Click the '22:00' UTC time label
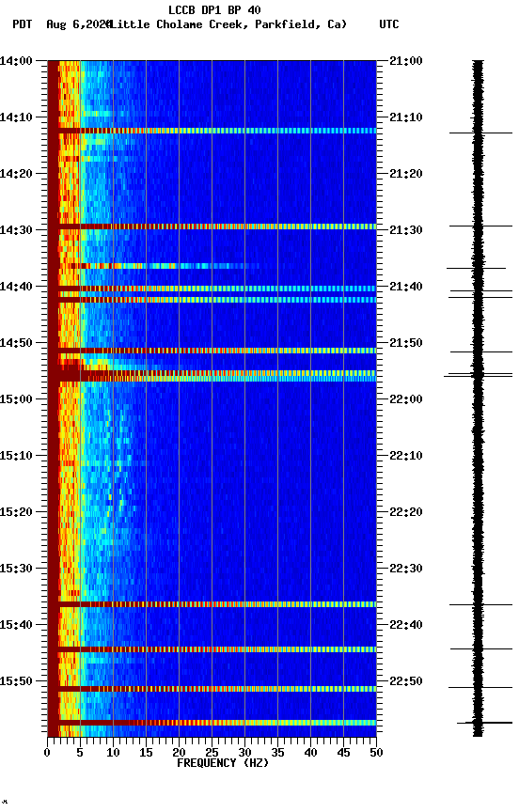 (x=406, y=399)
